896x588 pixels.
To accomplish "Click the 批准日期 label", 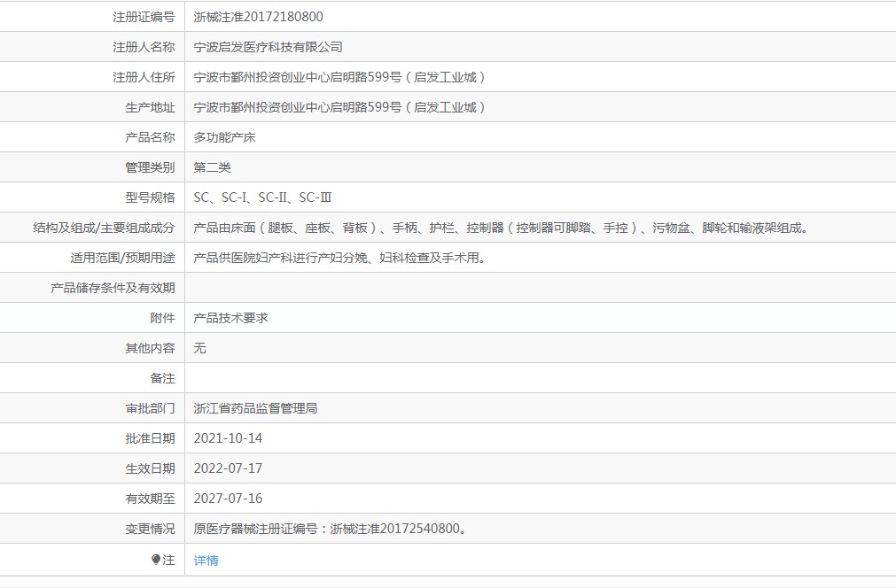I will pyautogui.click(x=151, y=438).
